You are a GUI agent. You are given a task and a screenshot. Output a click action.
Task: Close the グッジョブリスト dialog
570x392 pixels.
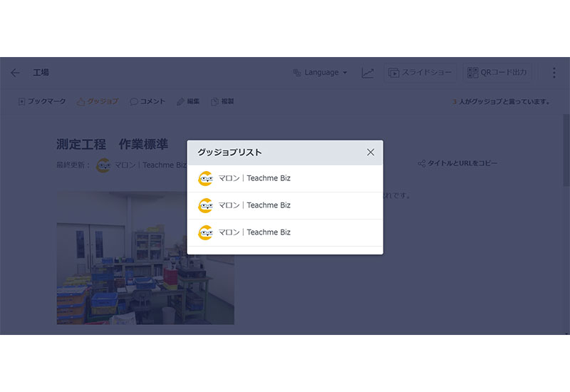point(370,152)
